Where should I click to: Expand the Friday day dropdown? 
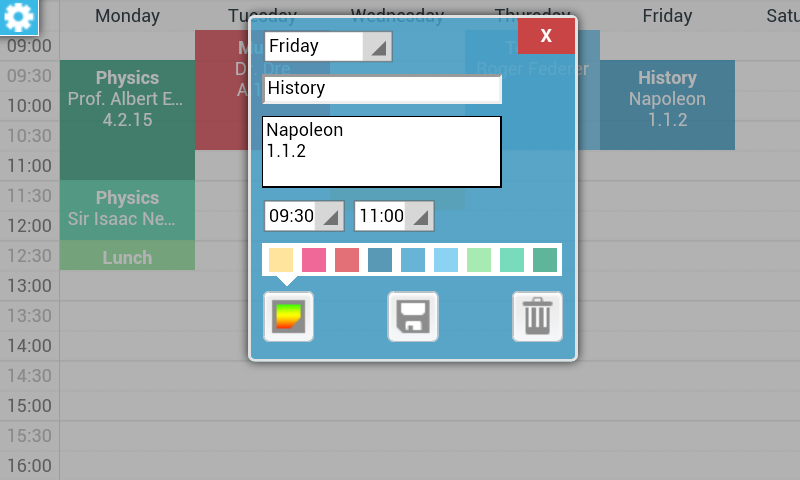coord(328,46)
